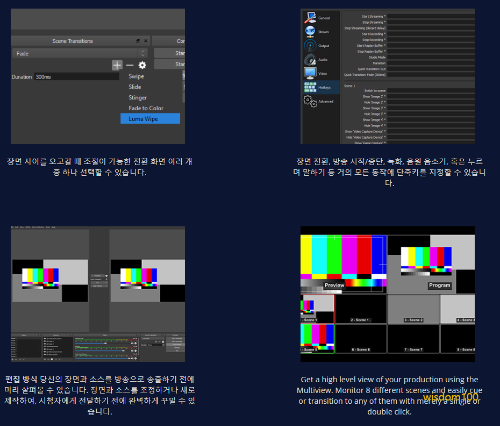Screen dimensions: 500x426
Task: Click the Multiview description paragraph
Action: click(x=389, y=395)
